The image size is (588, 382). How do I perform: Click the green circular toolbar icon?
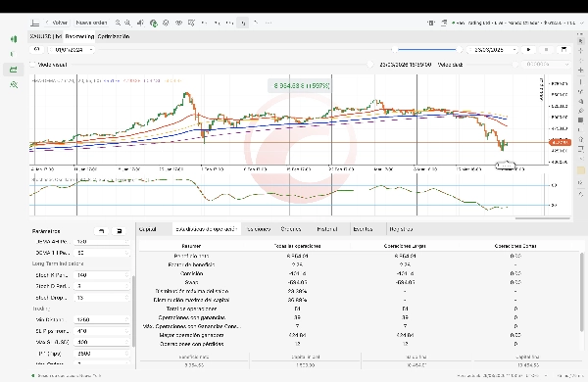[154, 23]
